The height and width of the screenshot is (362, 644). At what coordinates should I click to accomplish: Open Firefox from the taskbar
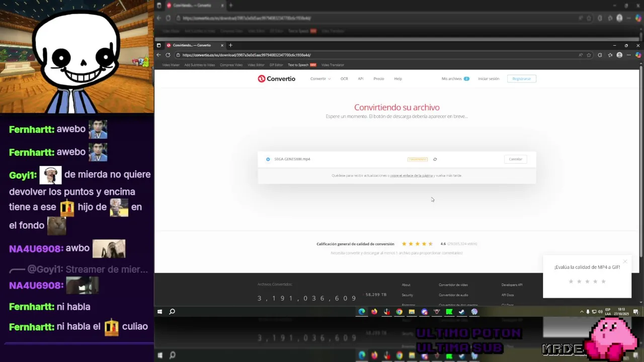click(374, 312)
